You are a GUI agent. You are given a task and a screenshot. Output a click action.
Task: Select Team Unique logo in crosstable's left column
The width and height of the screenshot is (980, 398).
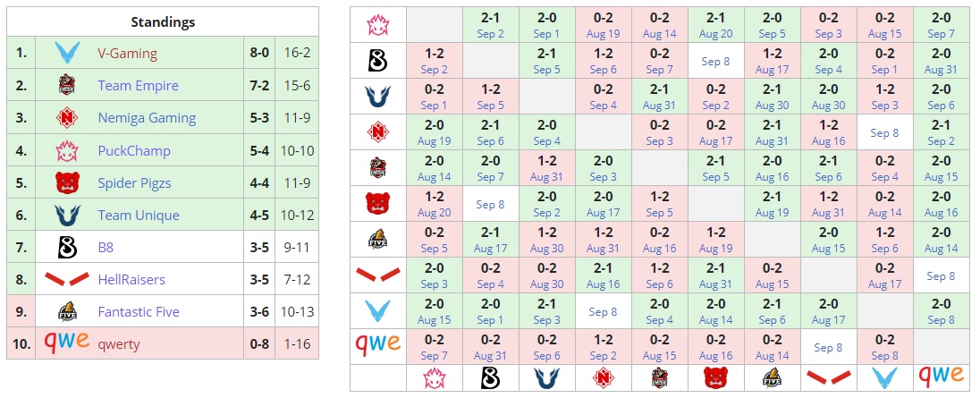pyautogui.click(x=377, y=97)
